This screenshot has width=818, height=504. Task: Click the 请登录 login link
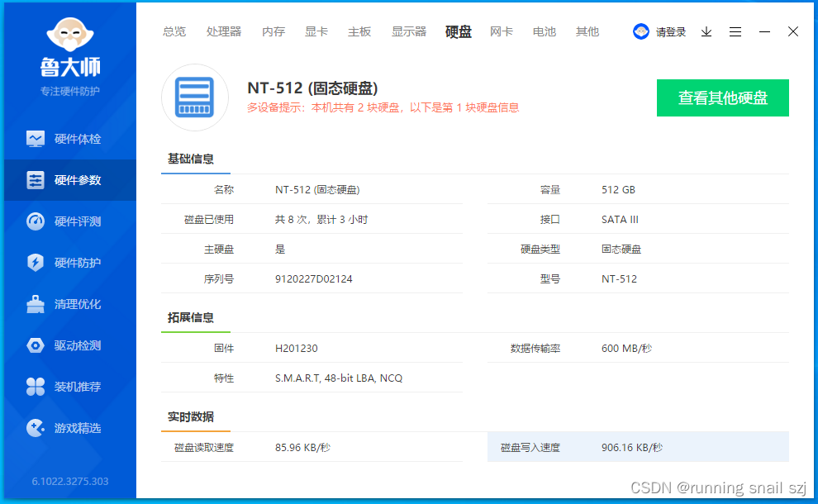[671, 32]
